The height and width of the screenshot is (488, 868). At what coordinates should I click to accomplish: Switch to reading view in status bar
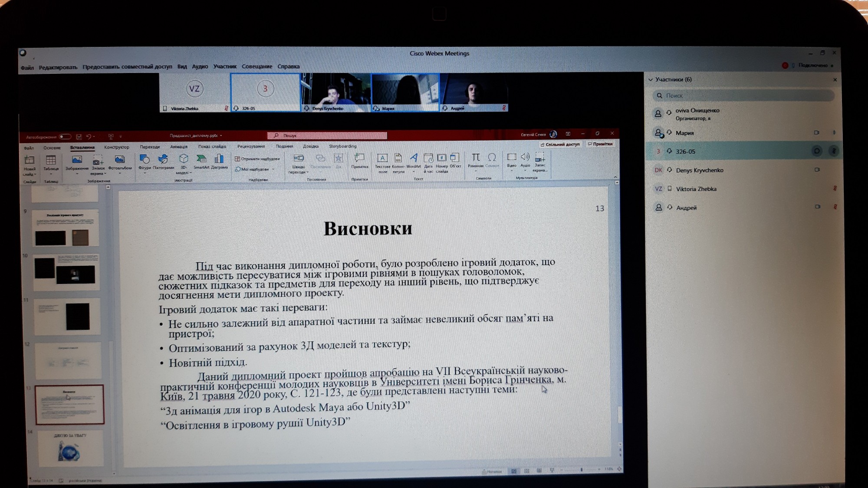tap(539, 470)
